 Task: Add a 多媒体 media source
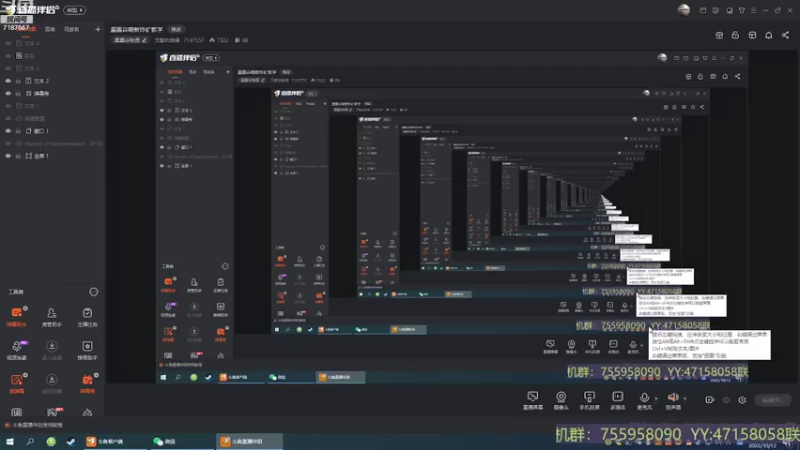point(617,401)
